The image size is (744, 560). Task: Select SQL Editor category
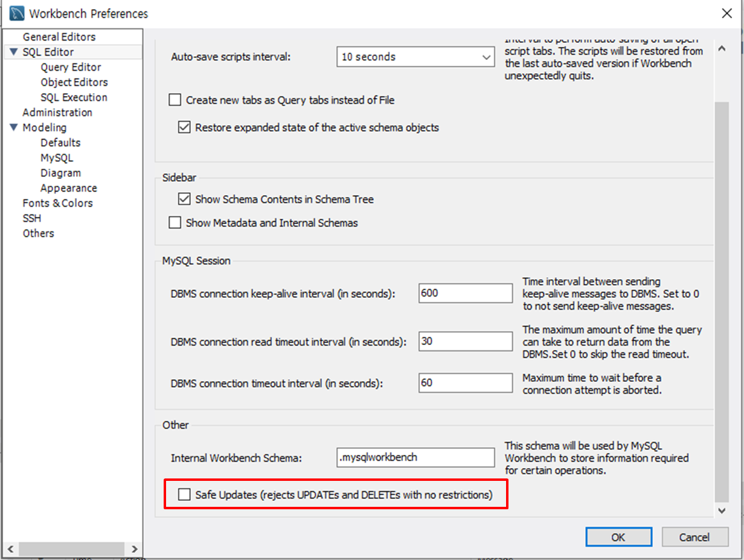click(x=48, y=52)
